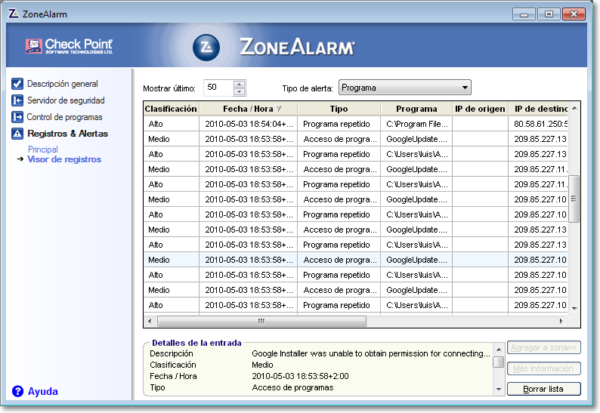Click the Mostrar último number field
600x413 pixels.
[x=218, y=88]
